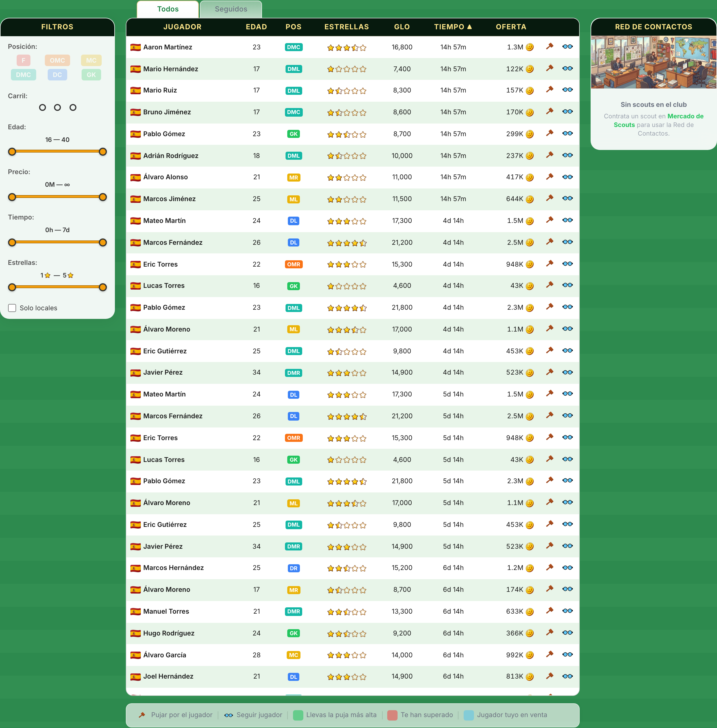Toggle the F position filter
Viewport: 717px width, 728px height.
pos(23,60)
